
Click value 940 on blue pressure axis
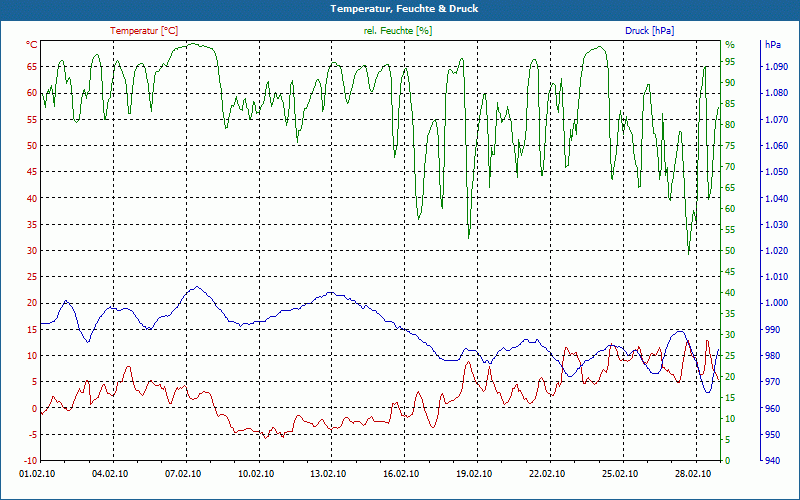tap(773, 461)
